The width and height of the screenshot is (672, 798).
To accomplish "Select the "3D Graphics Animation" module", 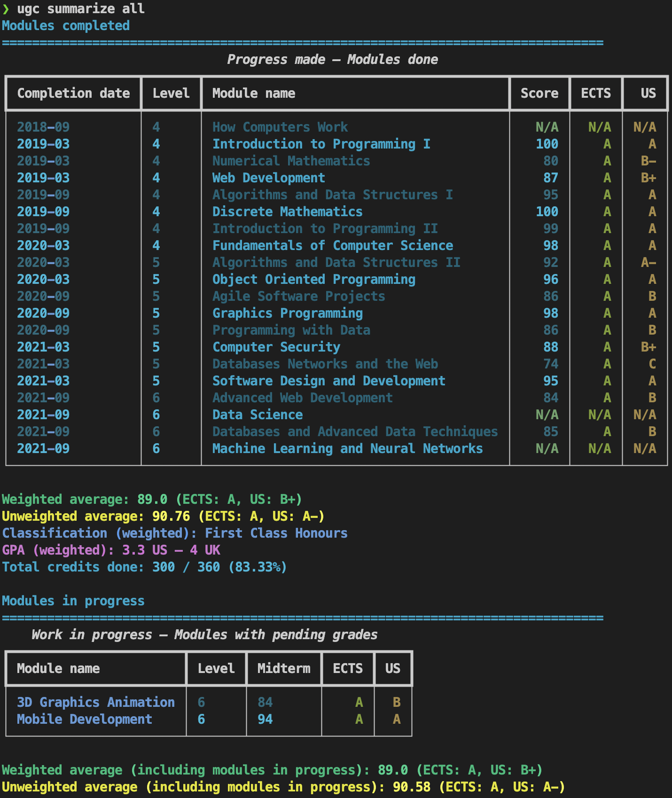I will tap(95, 702).
